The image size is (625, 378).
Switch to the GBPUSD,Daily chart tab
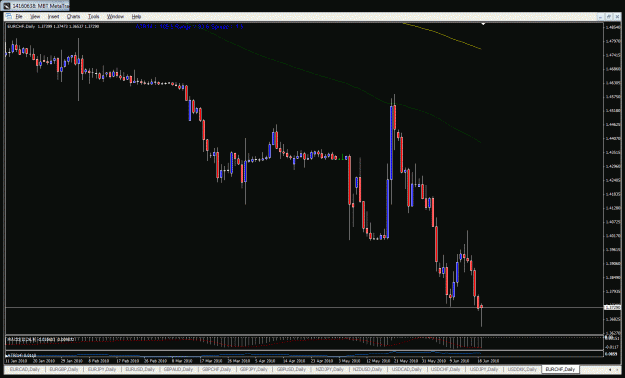(x=291, y=369)
